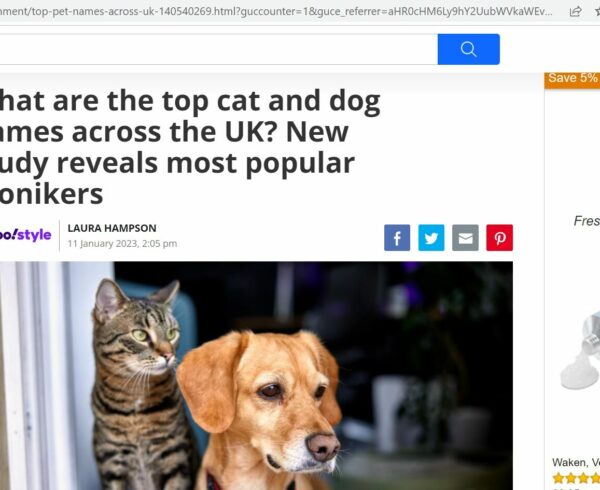Screen dimensions: 600x490
Task: Open the Yahoo style logo link
Action: (x=25, y=235)
